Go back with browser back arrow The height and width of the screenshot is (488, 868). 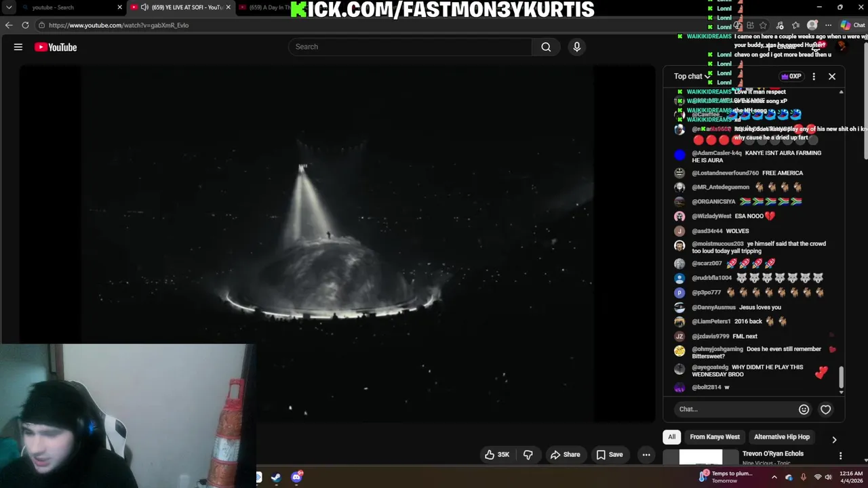pos(9,25)
